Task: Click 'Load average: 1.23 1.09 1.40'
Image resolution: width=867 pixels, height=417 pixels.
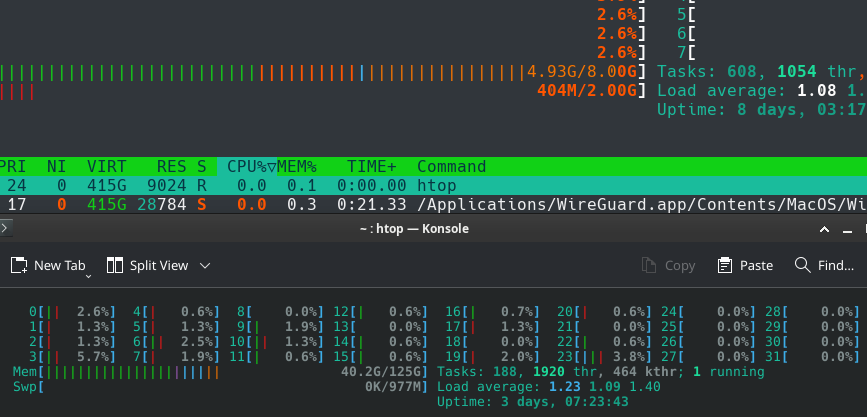Action: pyautogui.click(x=549, y=387)
